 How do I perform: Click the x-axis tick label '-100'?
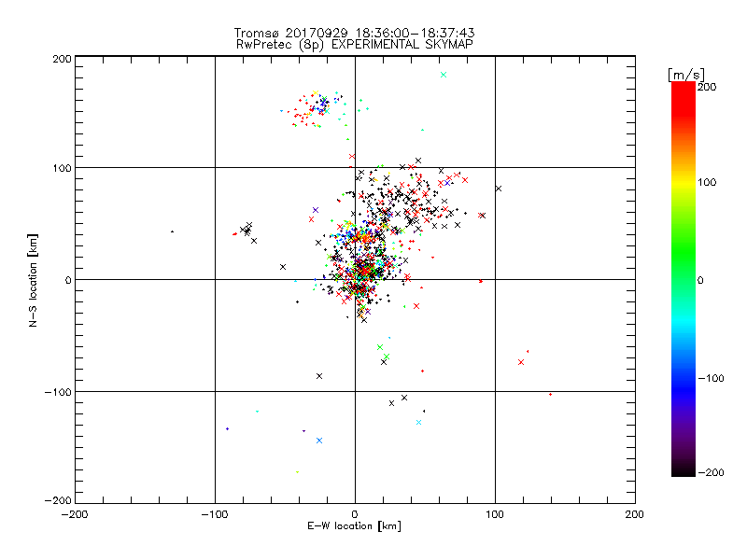point(215,514)
